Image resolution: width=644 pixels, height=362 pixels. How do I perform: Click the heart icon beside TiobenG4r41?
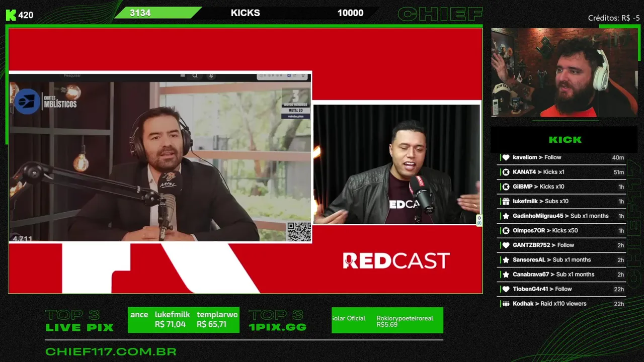pos(506,289)
